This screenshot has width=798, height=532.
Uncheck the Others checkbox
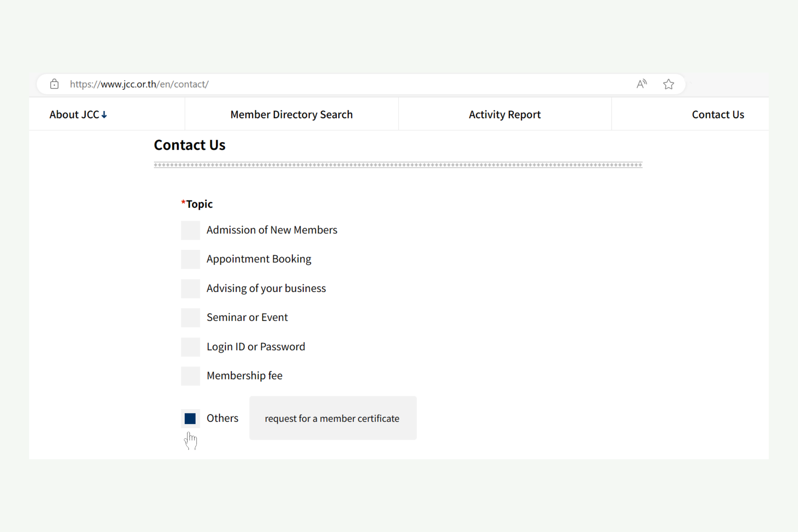190,418
